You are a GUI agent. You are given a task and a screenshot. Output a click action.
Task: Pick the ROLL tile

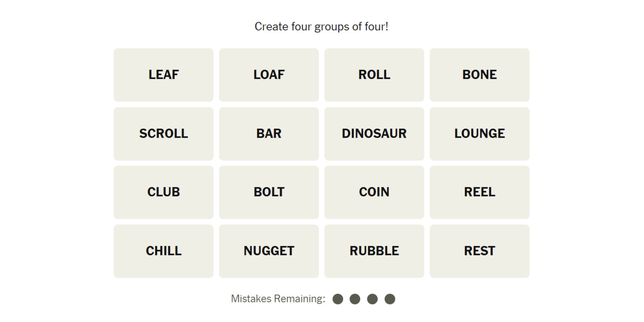(374, 75)
